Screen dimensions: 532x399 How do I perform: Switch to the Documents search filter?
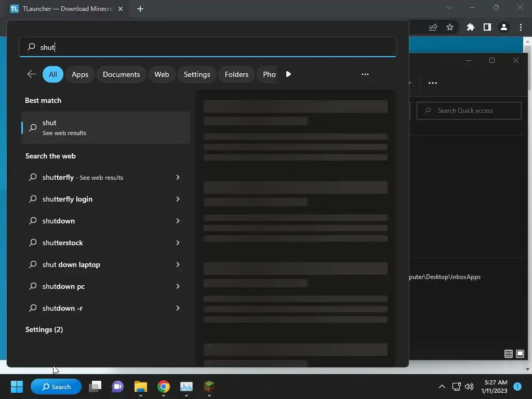(121, 74)
